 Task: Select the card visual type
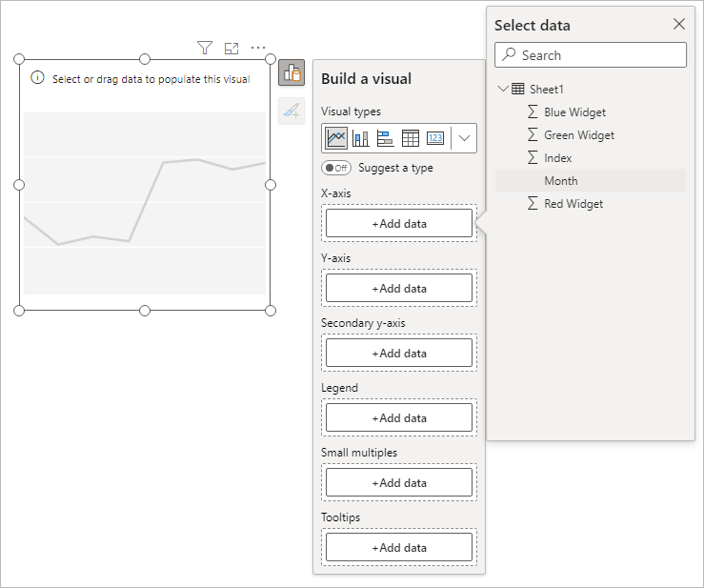click(x=435, y=138)
